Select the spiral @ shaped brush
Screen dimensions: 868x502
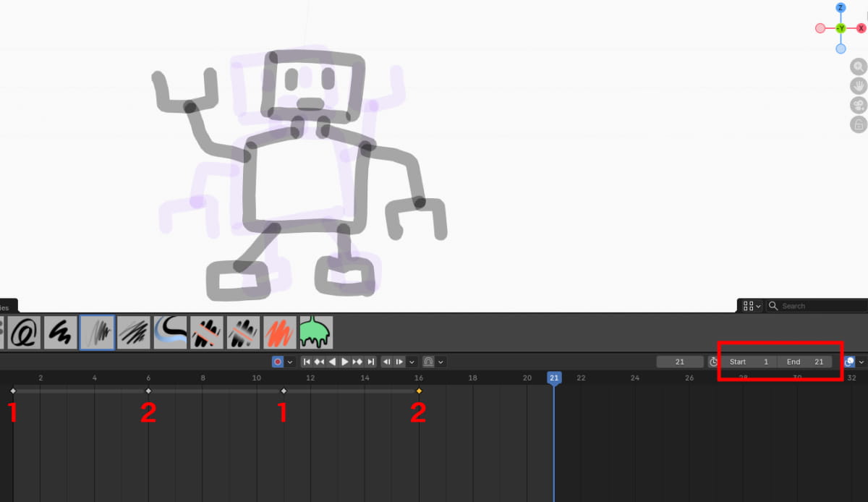[24, 333]
